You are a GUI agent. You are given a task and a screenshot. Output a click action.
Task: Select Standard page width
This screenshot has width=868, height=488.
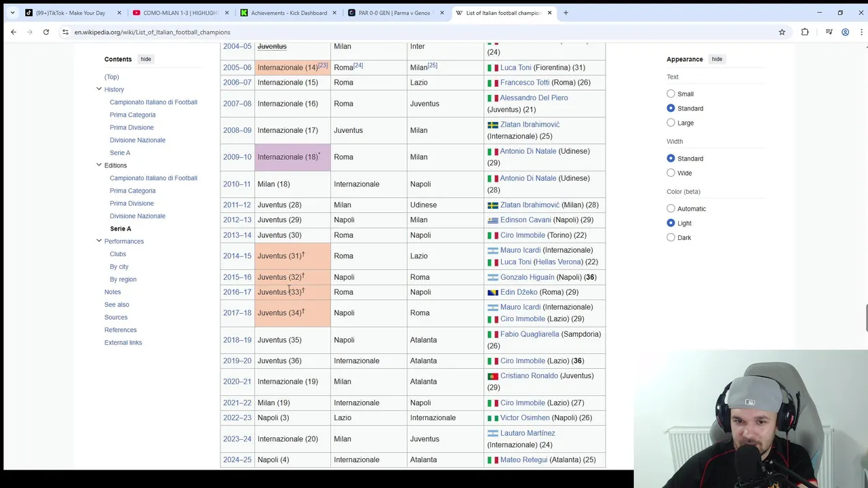(x=671, y=159)
